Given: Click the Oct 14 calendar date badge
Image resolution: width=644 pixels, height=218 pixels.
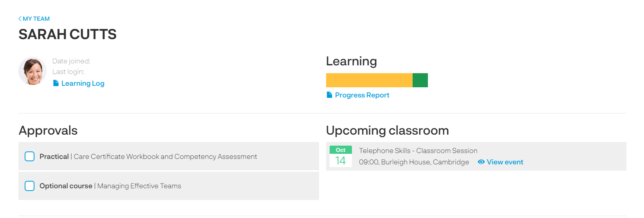Looking at the screenshot, I should pos(341,156).
